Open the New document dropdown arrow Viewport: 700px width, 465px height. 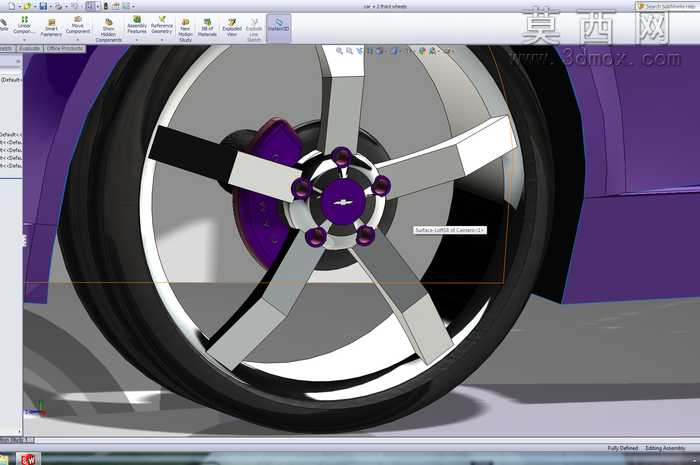tap(20, 7)
